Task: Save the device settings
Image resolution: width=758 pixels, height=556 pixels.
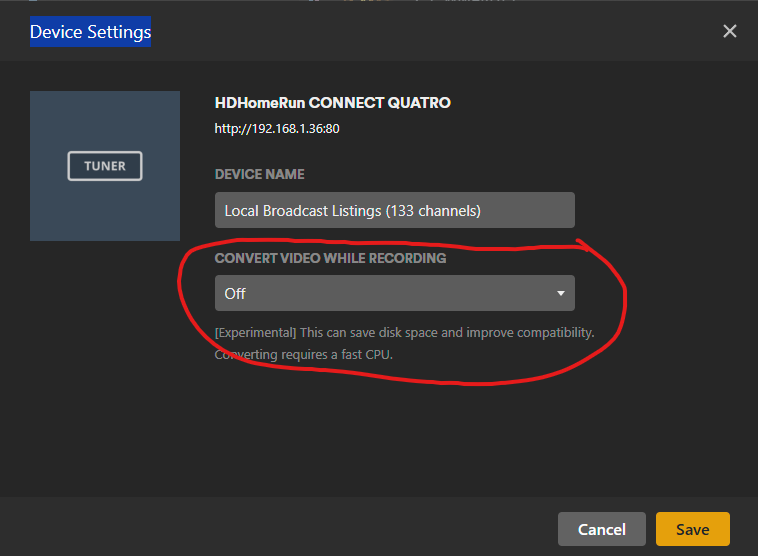Action: (692, 529)
